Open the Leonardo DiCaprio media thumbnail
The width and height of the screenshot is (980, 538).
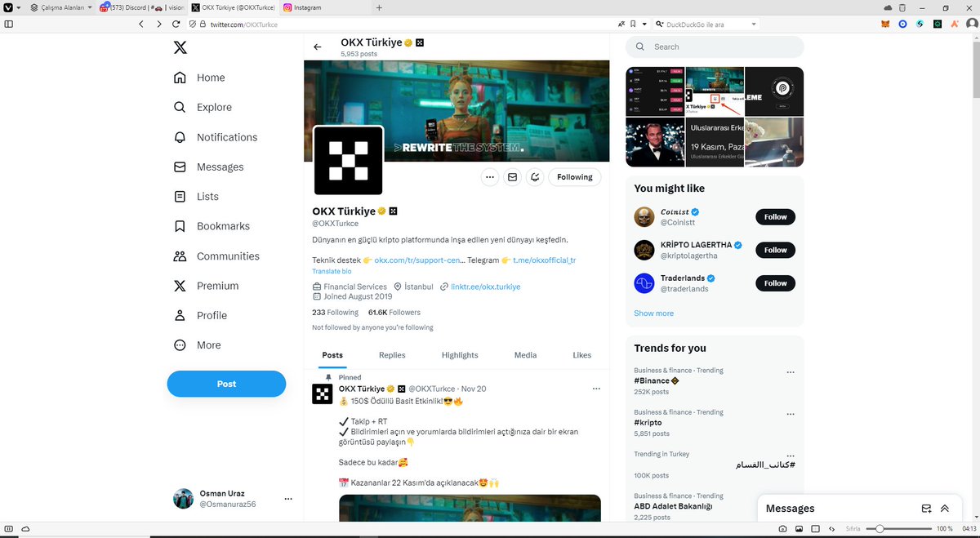click(655, 142)
